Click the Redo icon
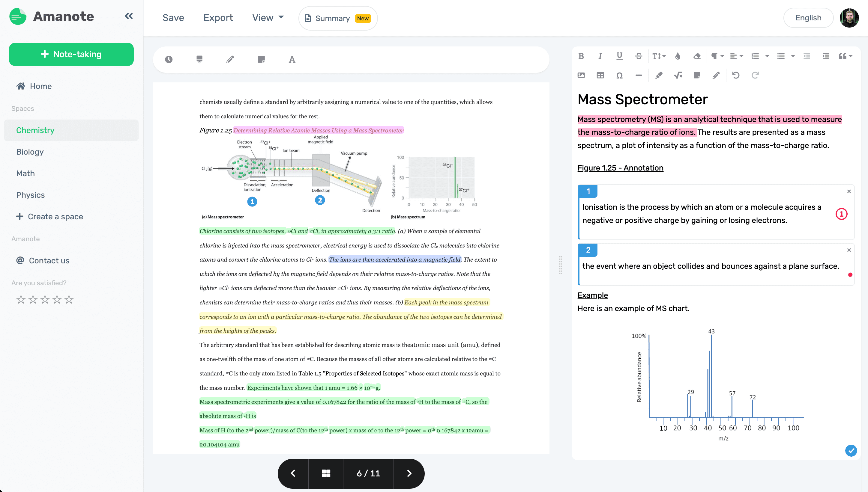The image size is (868, 492). (x=754, y=76)
